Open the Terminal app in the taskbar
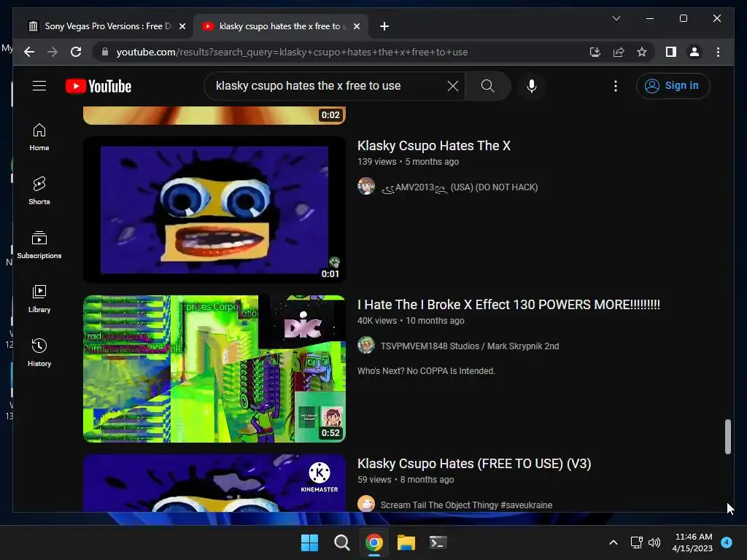The height and width of the screenshot is (560, 747). coord(438,542)
